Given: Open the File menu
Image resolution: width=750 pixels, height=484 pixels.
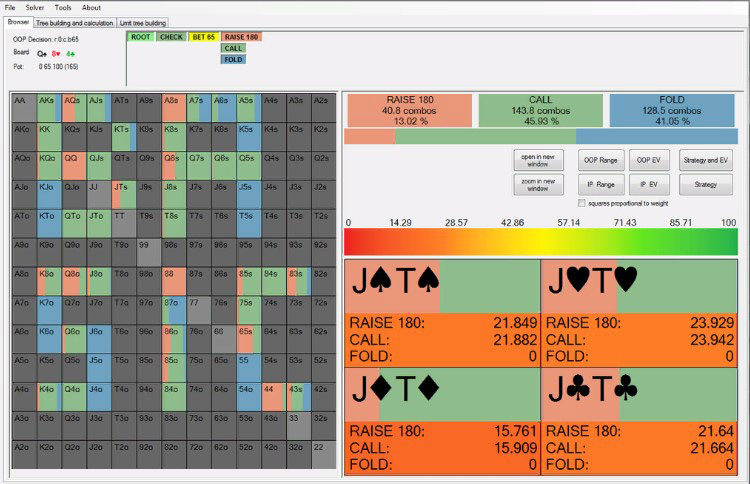Looking at the screenshot, I should click(10, 7).
